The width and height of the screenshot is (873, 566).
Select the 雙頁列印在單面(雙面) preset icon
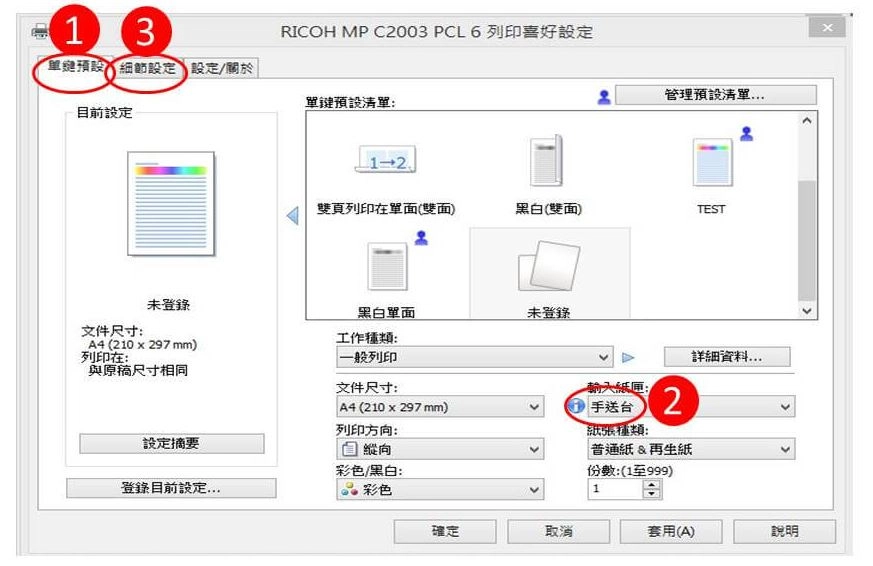point(386,159)
